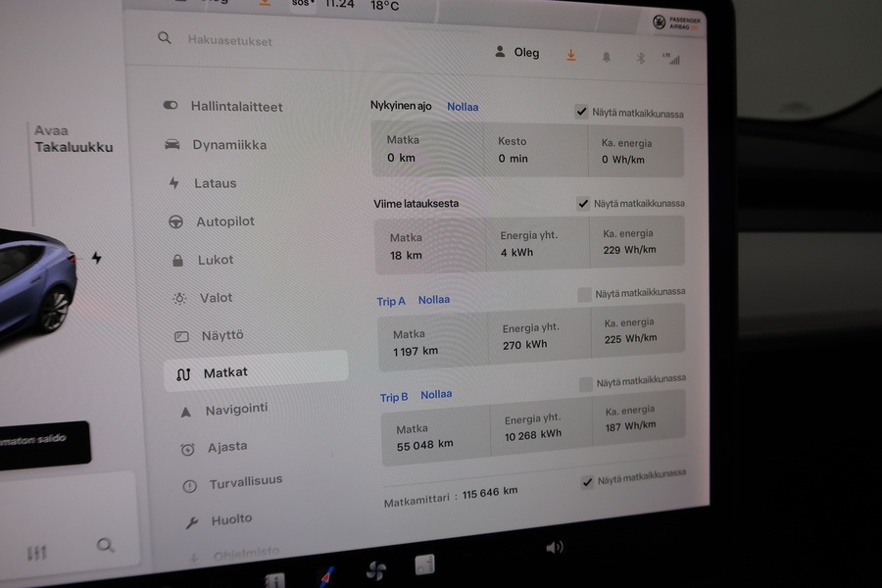Select the Autopilot settings section

pyautogui.click(x=221, y=221)
